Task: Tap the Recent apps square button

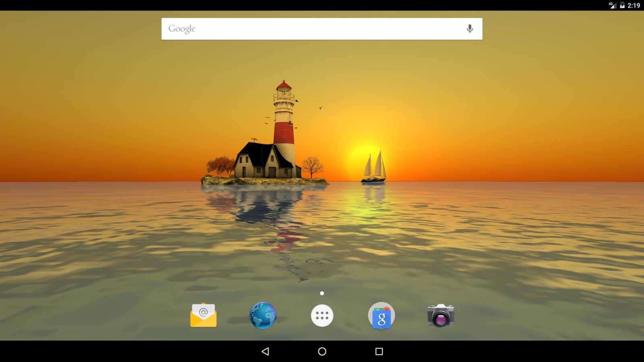Action: (x=379, y=352)
